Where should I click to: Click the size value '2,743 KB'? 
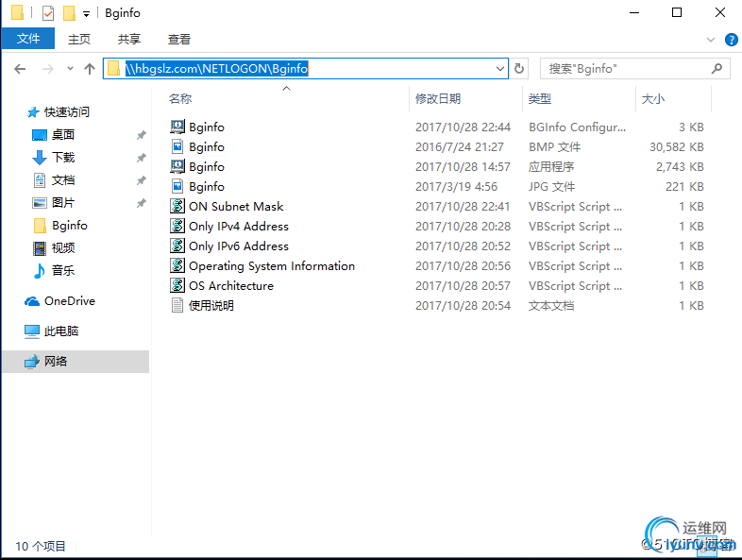pos(680,167)
